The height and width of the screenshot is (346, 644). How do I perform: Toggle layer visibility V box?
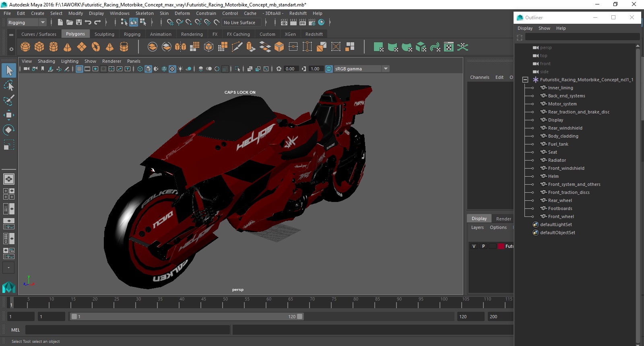[474, 246]
